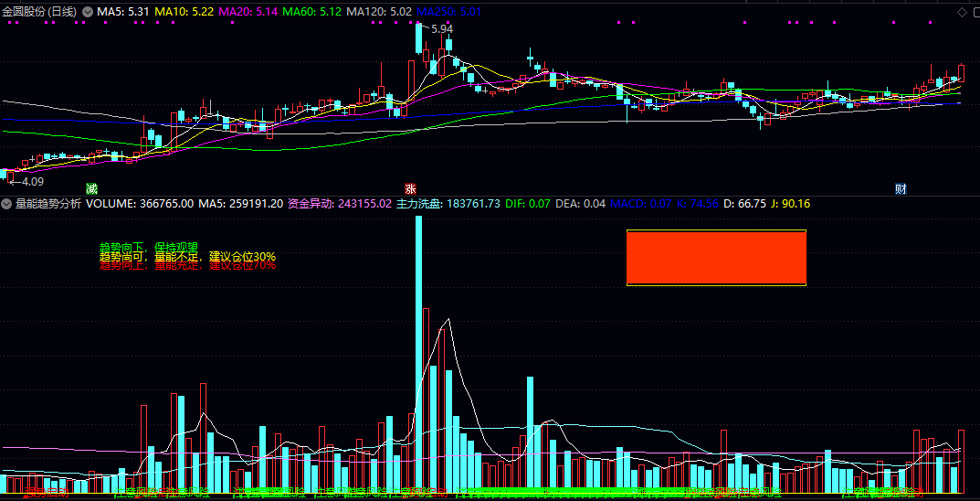Expand the 量能趋势分析 indicator dropdown arrow

(7, 203)
